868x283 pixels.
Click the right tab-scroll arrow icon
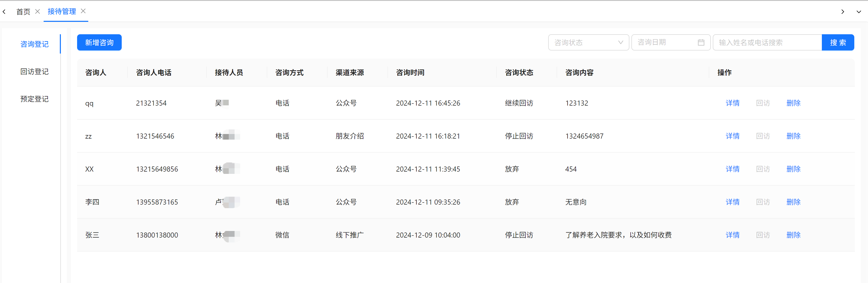point(842,12)
